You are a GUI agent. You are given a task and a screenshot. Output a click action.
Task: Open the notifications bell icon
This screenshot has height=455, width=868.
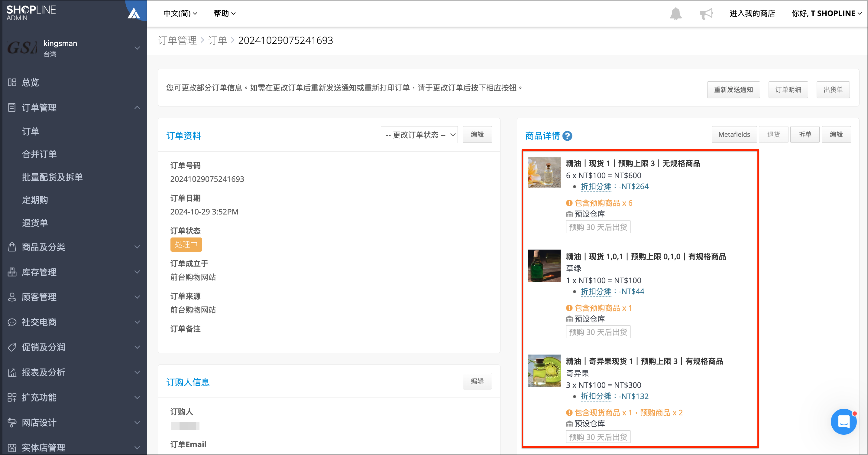[x=675, y=14]
